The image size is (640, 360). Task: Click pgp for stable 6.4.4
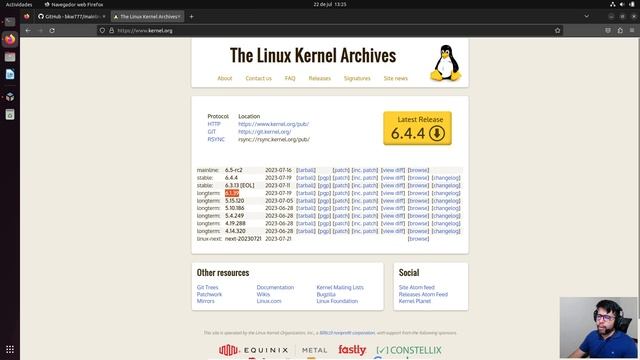tap(324, 178)
